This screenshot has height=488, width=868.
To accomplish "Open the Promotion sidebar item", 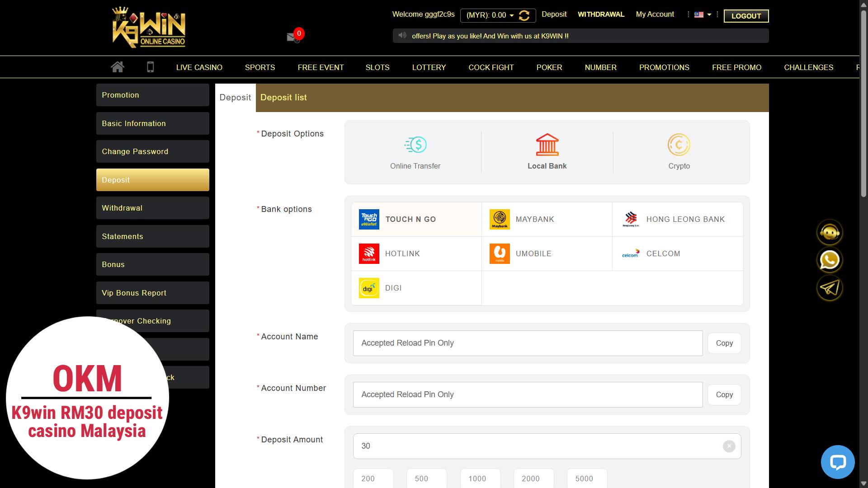I will tap(153, 95).
